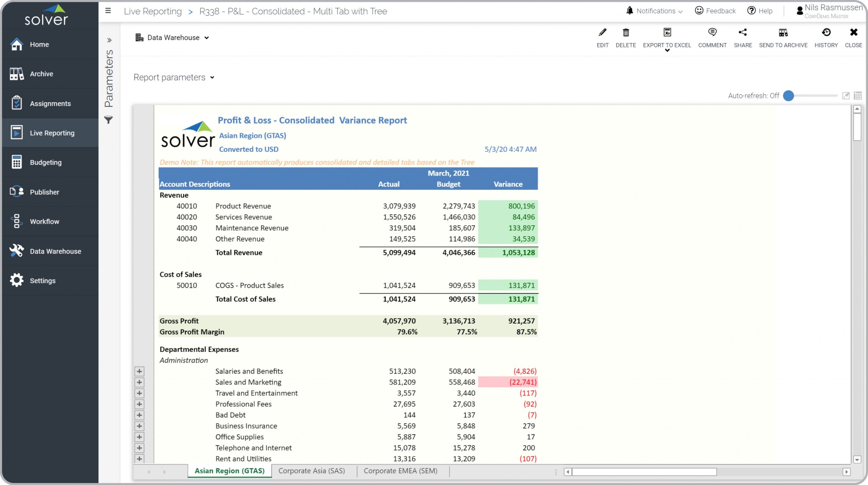Click the Send to Archive icon
Screen dimensions: 868x485
pos(783,33)
